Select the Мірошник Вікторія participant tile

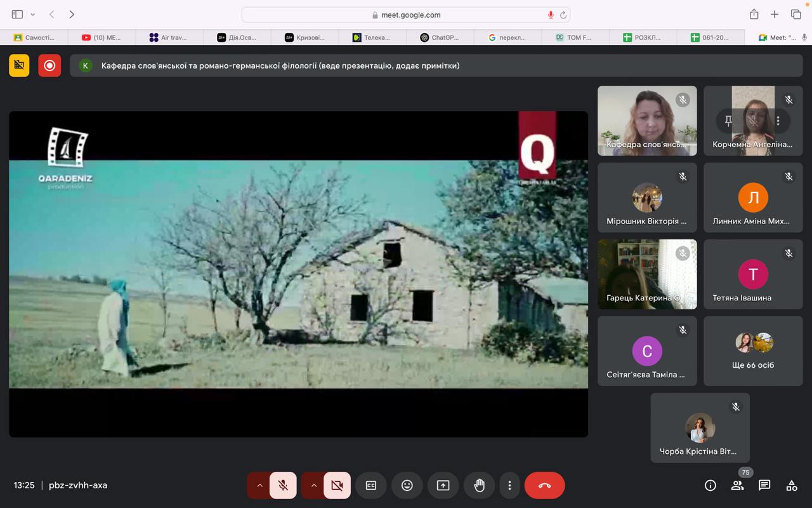(647, 197)
